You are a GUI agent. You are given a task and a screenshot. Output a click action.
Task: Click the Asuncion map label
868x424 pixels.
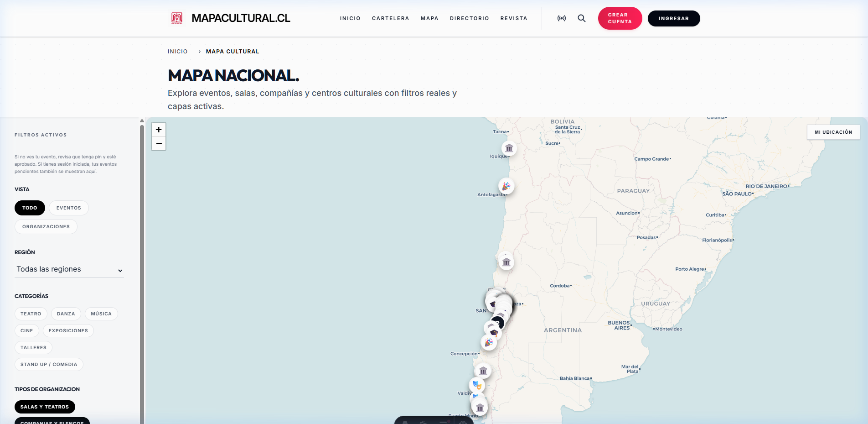[627, 213]
